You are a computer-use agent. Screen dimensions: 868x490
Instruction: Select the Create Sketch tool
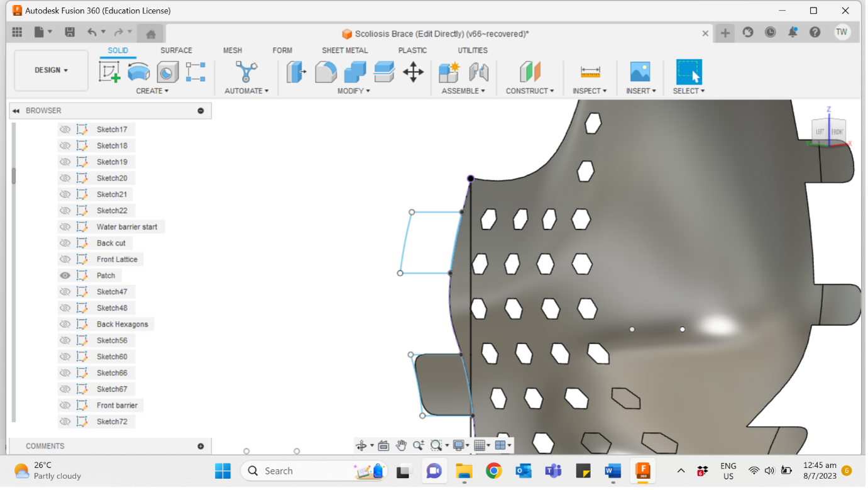pos(109,72)
